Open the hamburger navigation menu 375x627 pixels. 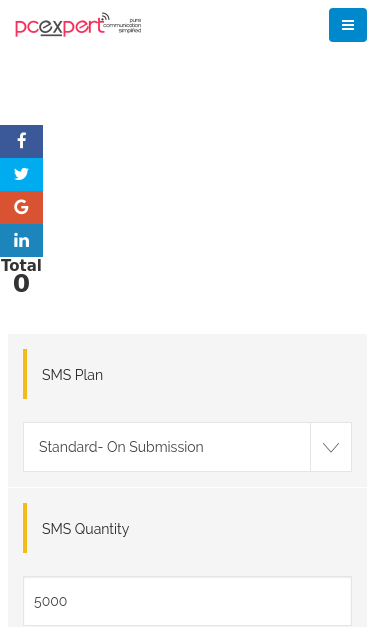(347, 25)
